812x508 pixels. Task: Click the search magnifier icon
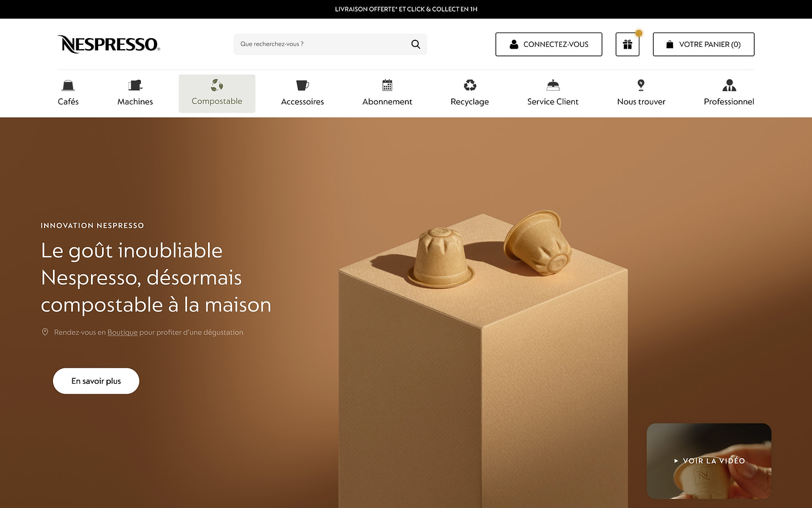[416, 44]
